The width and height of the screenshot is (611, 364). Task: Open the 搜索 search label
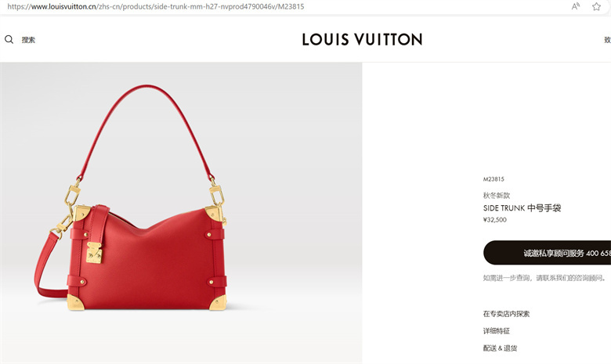pyautogui.click(x=28, y=40)
